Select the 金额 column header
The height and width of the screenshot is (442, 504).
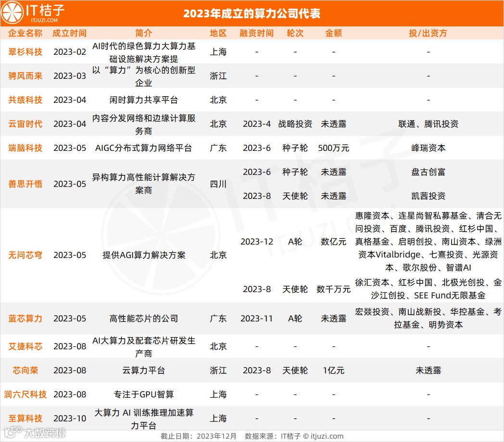tap(333, 33)
